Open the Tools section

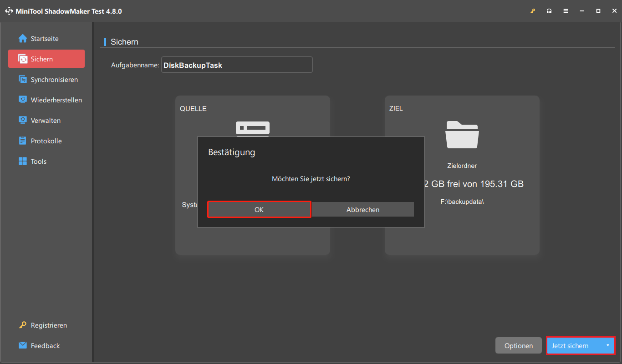coord(23,161)
